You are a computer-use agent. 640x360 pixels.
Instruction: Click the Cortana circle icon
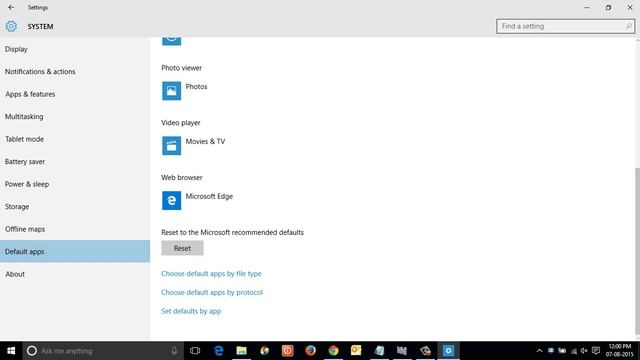[x=32, y=351]
